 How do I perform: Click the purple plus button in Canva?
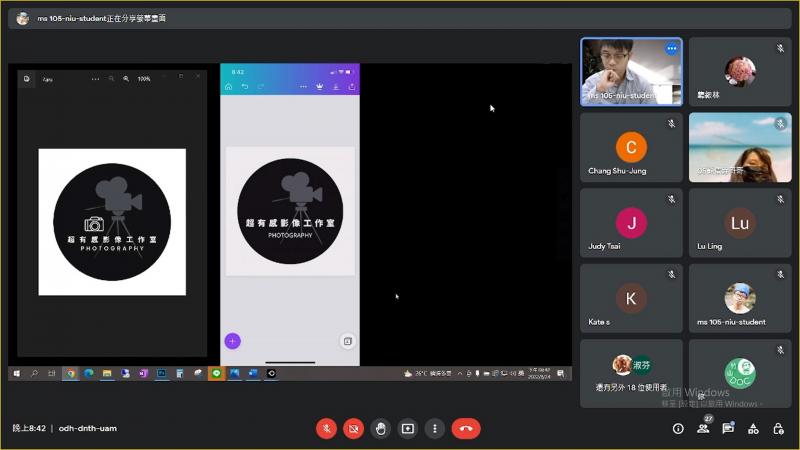pos(232,341)
